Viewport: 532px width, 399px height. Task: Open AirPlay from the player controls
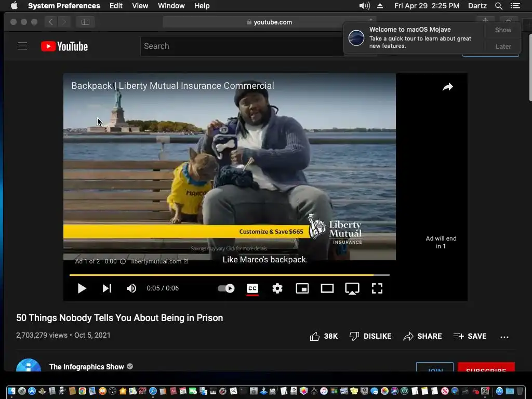352,289
